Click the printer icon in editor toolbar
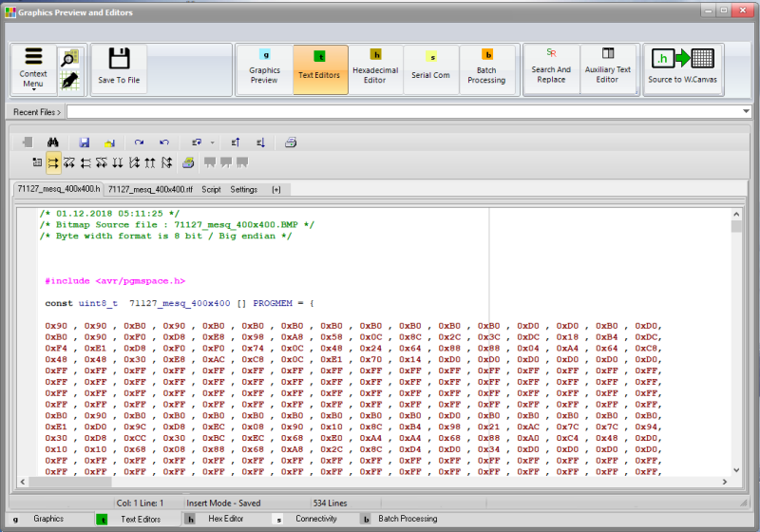 click(x=291, y=142)
